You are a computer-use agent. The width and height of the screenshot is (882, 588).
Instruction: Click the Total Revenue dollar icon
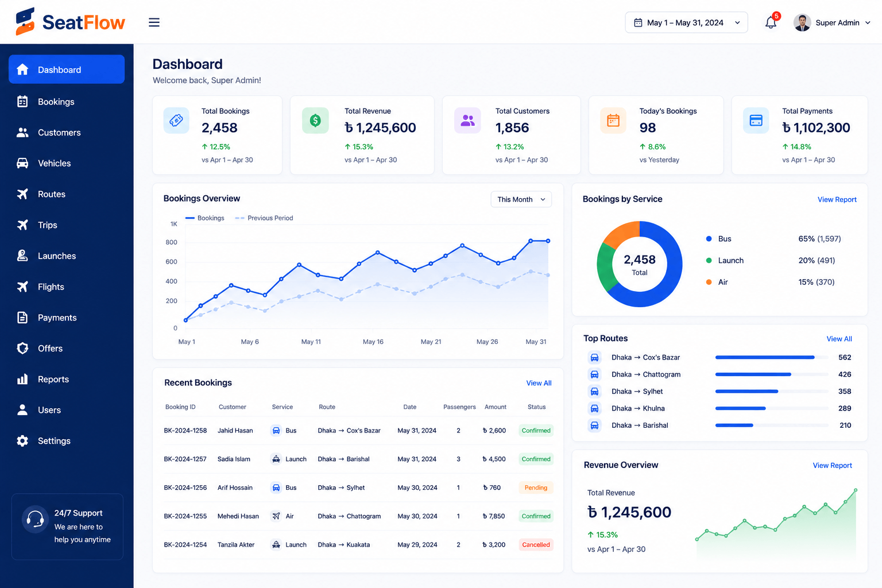[x=315, y=121]
